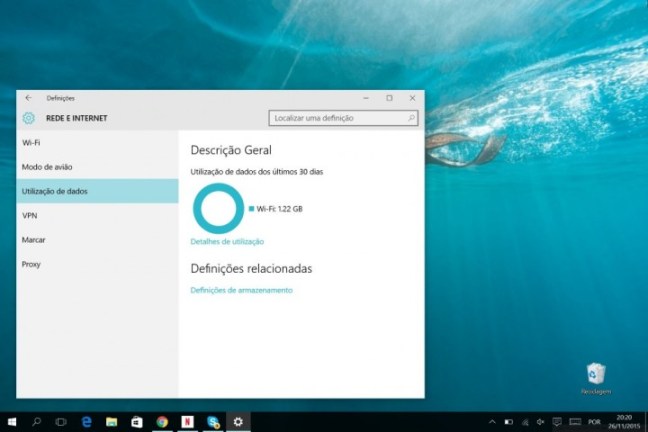
Task: Open Modo de avião settings
Action: (47, 167)
